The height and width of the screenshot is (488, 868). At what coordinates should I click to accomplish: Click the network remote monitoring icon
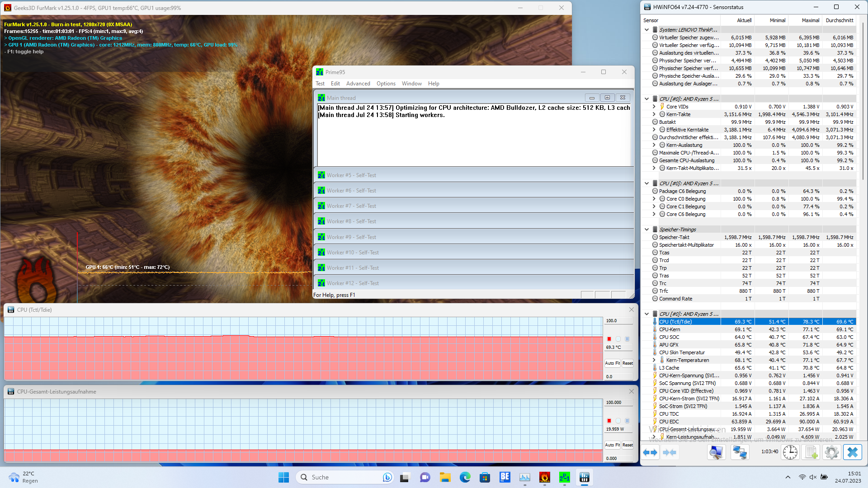pos(740,452)
